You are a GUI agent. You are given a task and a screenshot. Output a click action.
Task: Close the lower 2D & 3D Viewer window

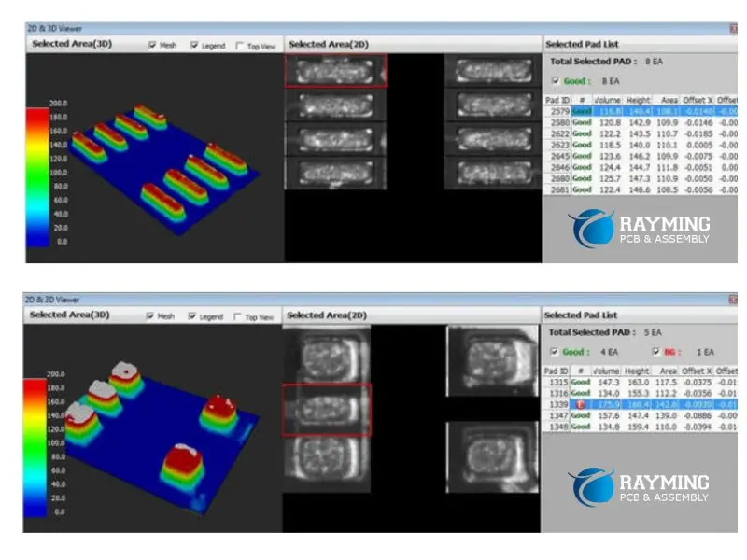(x=733, y=300)
